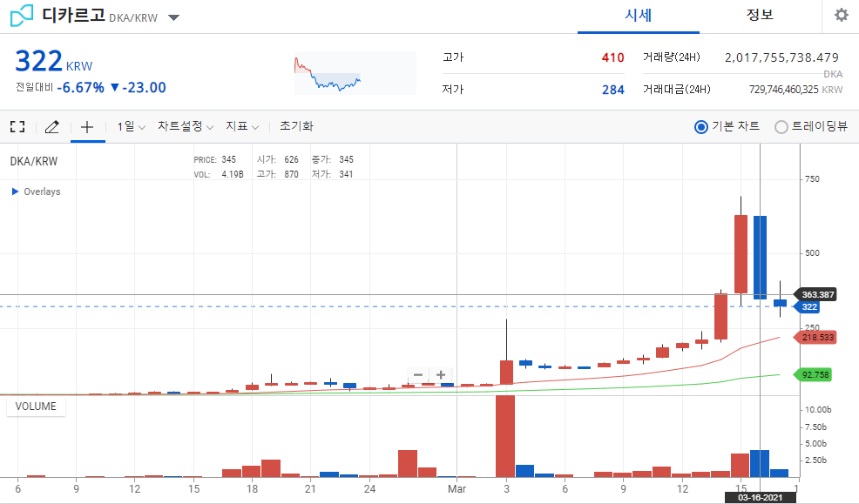859x504 pixels.
Task: Click the red 218.533 moving average tag
Action: (815, 337)
